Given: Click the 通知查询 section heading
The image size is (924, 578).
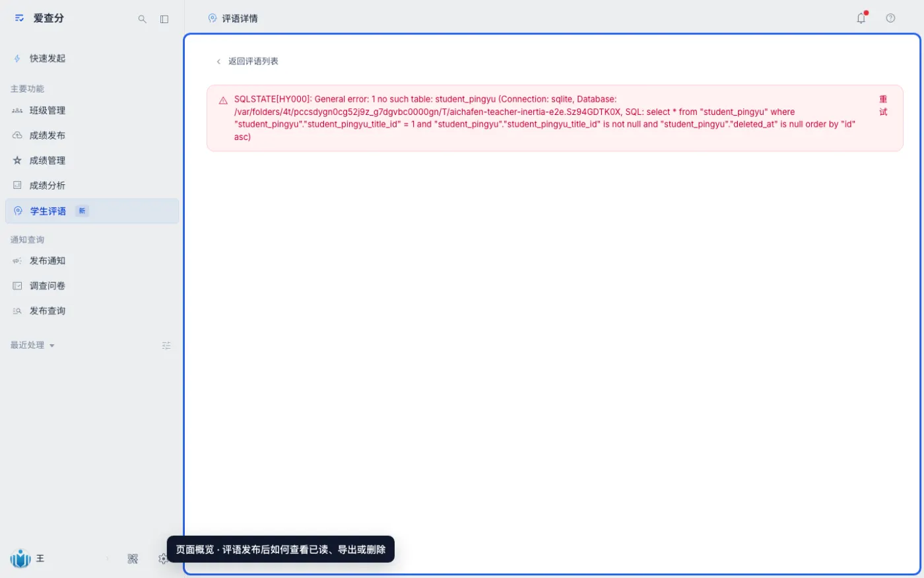Looking at the screenshot, I should pos(27,240).
